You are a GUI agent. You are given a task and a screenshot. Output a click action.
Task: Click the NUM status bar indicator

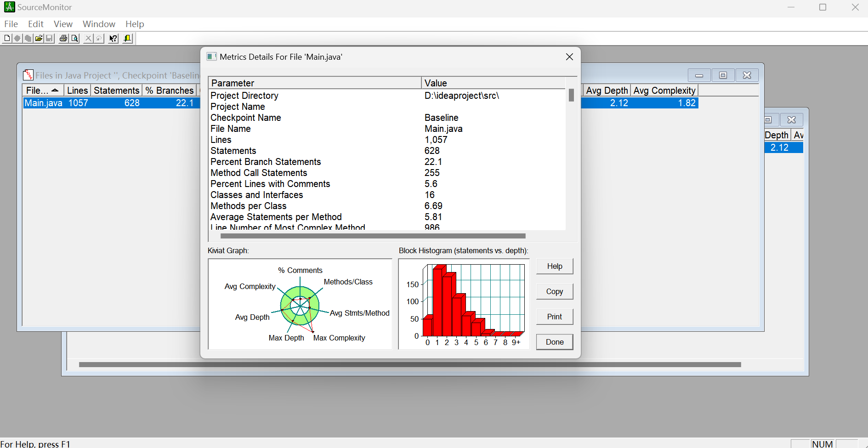[x=823, y=444]
